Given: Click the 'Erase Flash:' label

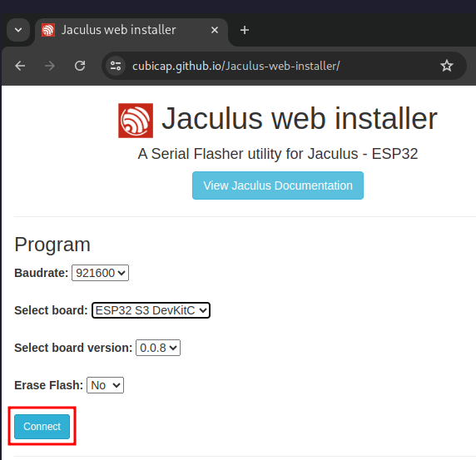Looking at the screenshot, I should [48, 385].
